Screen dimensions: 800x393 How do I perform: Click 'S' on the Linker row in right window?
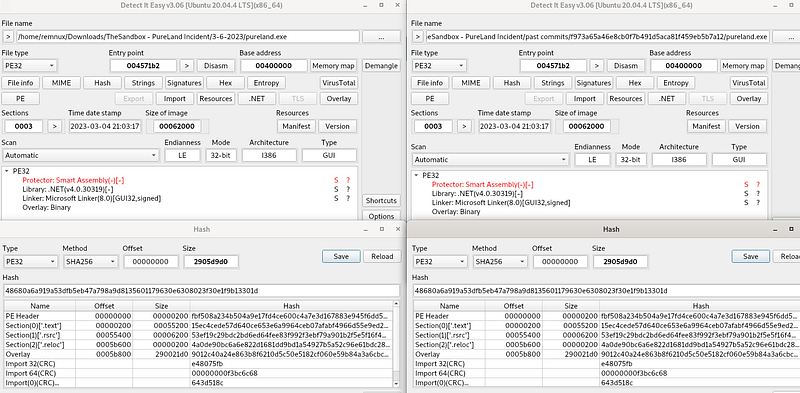pyautogui.click(x=746, y=203)
